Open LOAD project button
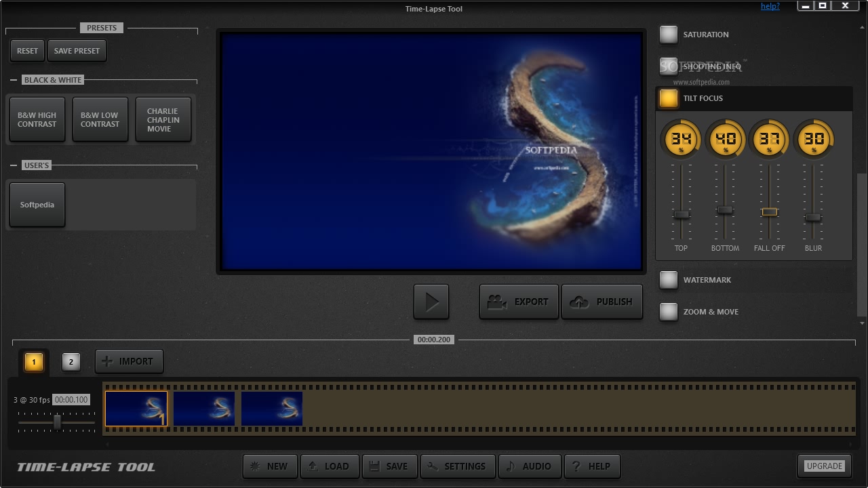This screenshot has width=868, height=488. pos(329,466)
